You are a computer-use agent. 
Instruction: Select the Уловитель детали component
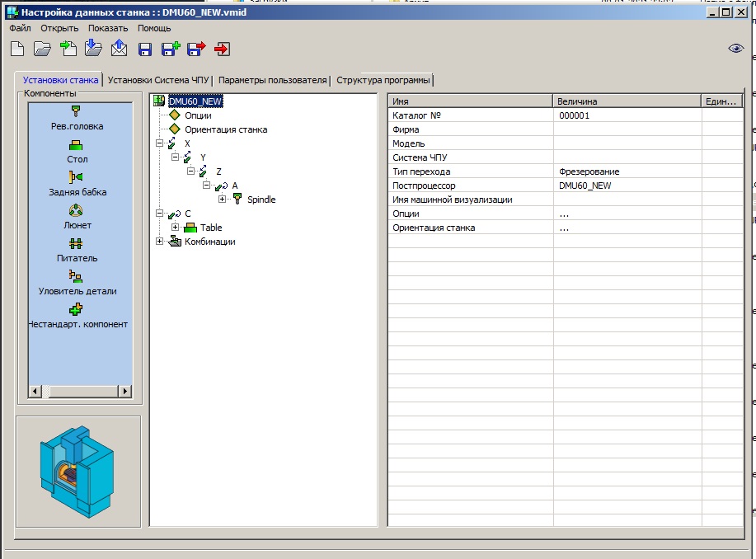77,284
